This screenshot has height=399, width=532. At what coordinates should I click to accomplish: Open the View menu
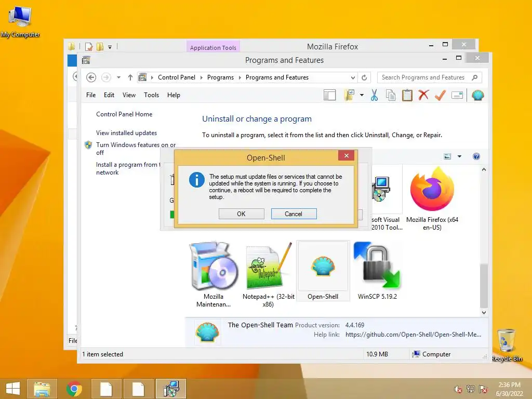point(129,95)
